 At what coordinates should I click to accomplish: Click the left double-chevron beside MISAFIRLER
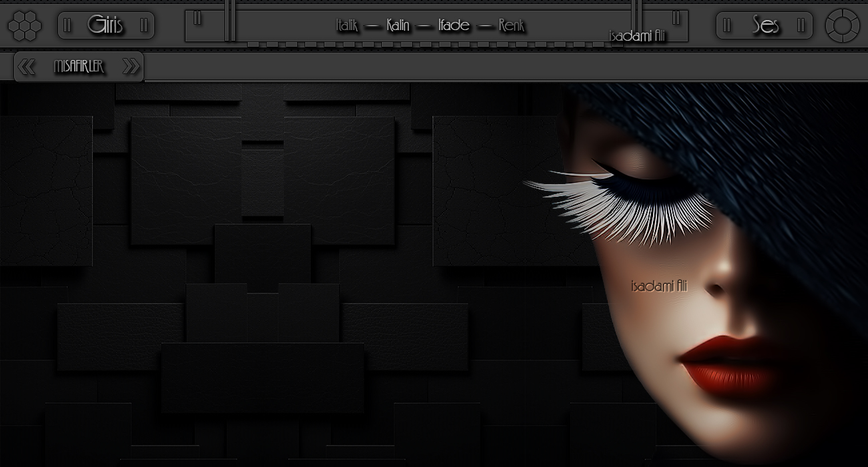coord(27,67)
